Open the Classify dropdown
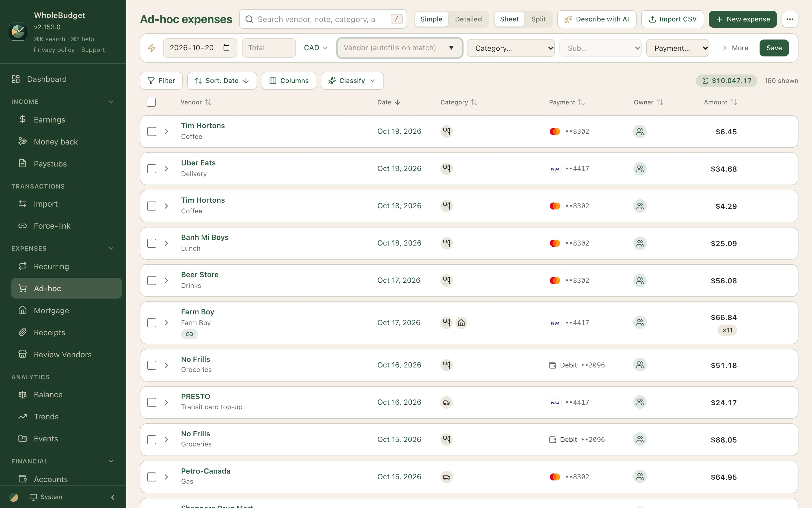The width and height of the screenshot is (812, 508). [x=352, y=81]
